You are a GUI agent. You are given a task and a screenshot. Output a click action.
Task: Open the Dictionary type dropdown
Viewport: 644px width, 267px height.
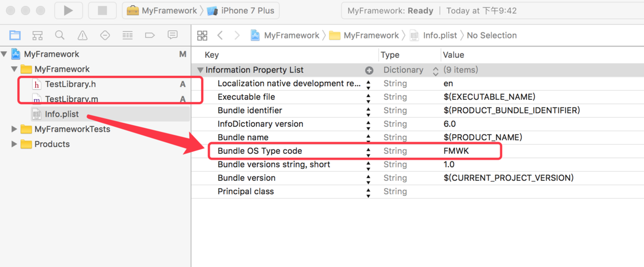[x=435, y=70]
